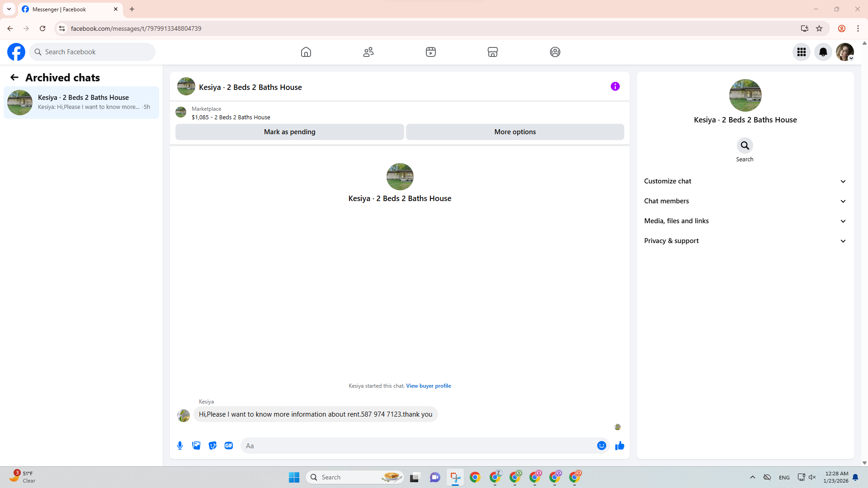Open the Facebook apps grid menu
This screenshot has width=868, height=488.
point(801,52)
